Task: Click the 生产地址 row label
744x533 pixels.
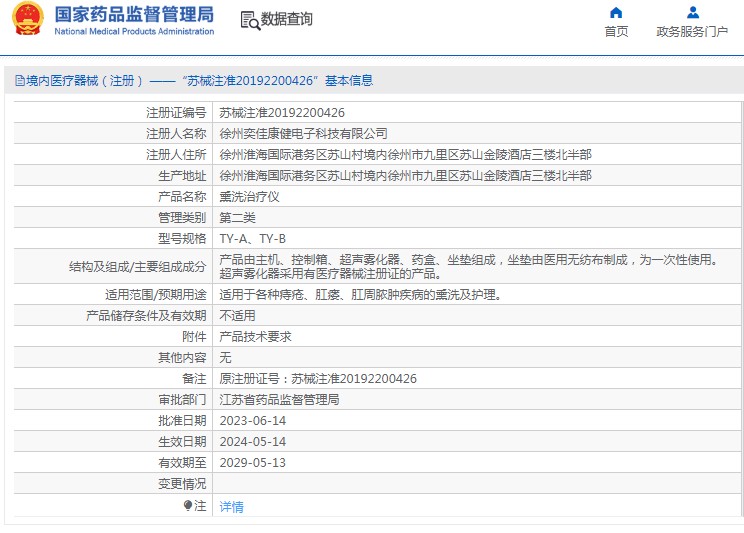Action: (182, 176)
